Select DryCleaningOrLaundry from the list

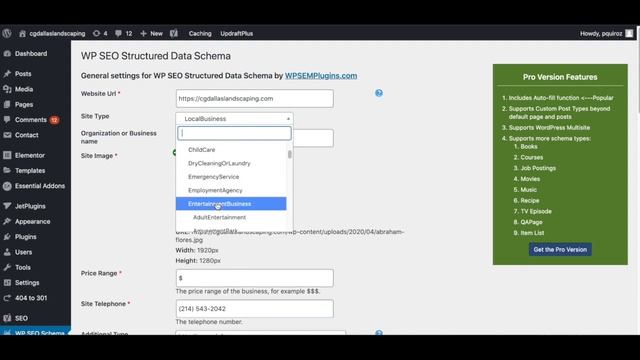[x=231, y=163]
